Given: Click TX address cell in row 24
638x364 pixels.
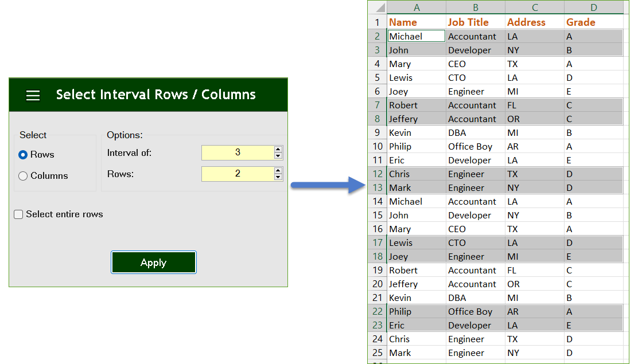Looking at the screenshot, I should tap(535, 339).
